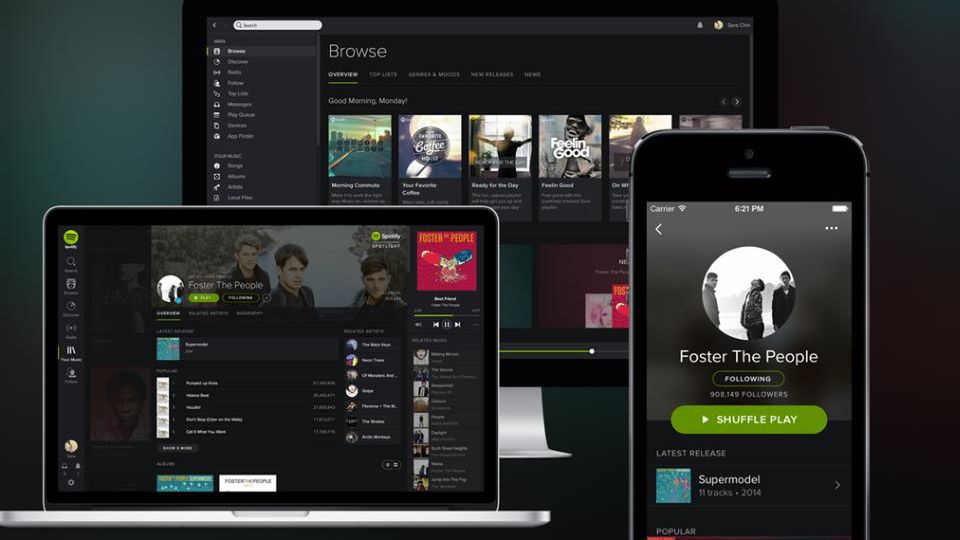Click the monitor Search field
Viewport: 960px width, 540px height.
(277, 25)
